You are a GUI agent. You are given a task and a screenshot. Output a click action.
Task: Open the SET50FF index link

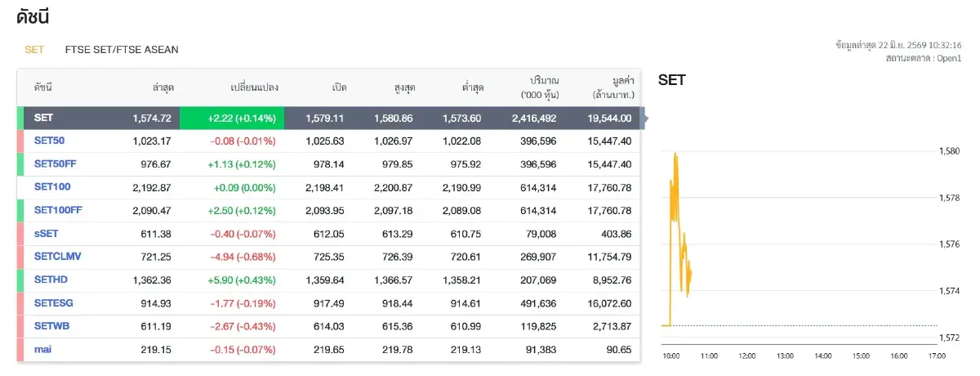point(56,164)
